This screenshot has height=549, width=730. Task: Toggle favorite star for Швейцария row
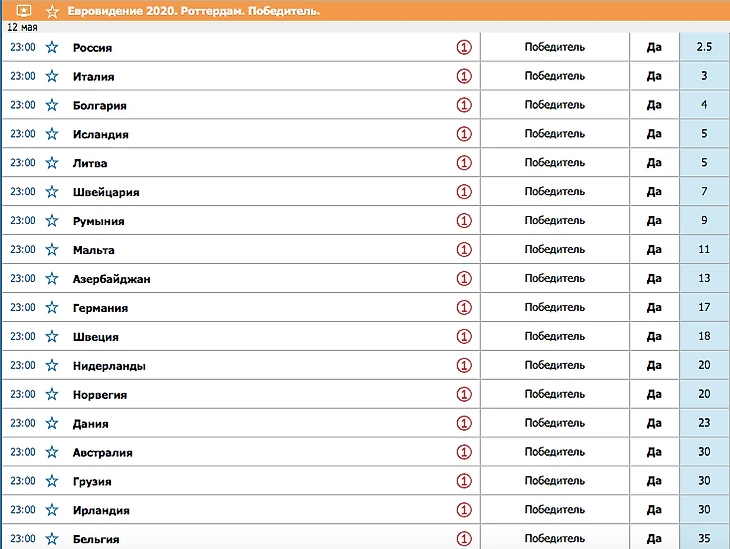[52, 191]
